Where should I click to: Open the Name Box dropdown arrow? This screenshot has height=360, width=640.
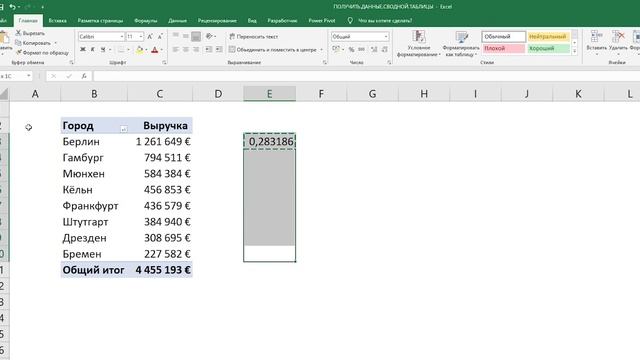[29, 76]
